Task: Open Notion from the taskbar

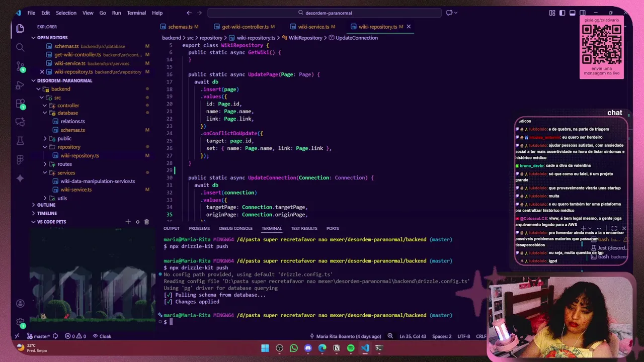Action: point(337,348)
